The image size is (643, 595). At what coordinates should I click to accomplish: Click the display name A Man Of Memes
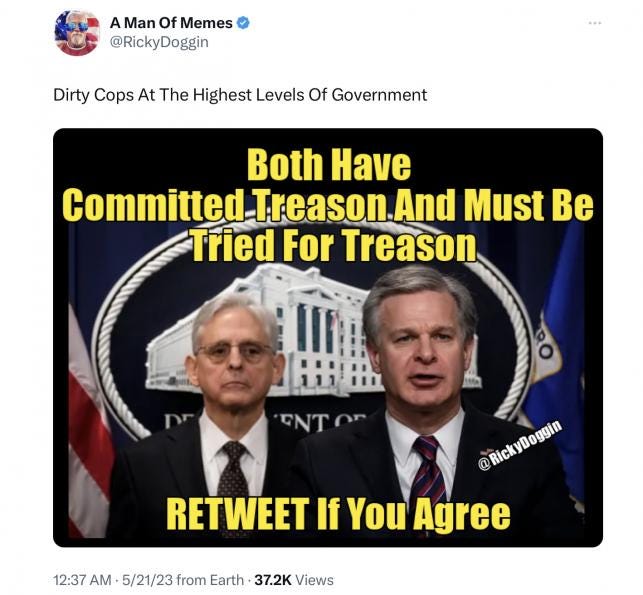pos(171,23)
